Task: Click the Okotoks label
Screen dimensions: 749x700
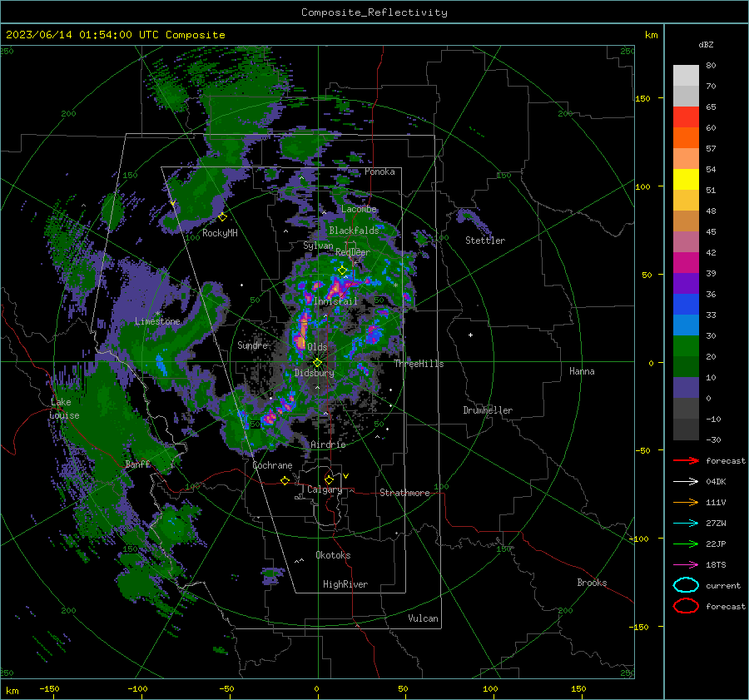Action: [x=333, y=555]
